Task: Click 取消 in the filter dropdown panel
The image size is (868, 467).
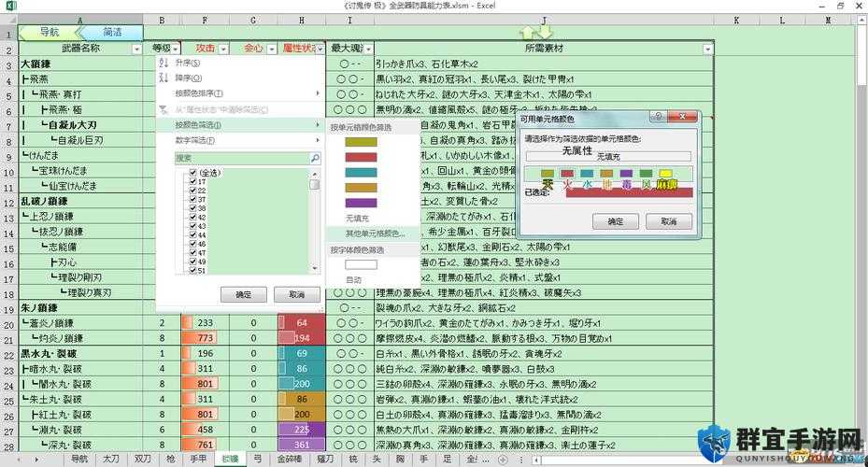Action: 297,295
